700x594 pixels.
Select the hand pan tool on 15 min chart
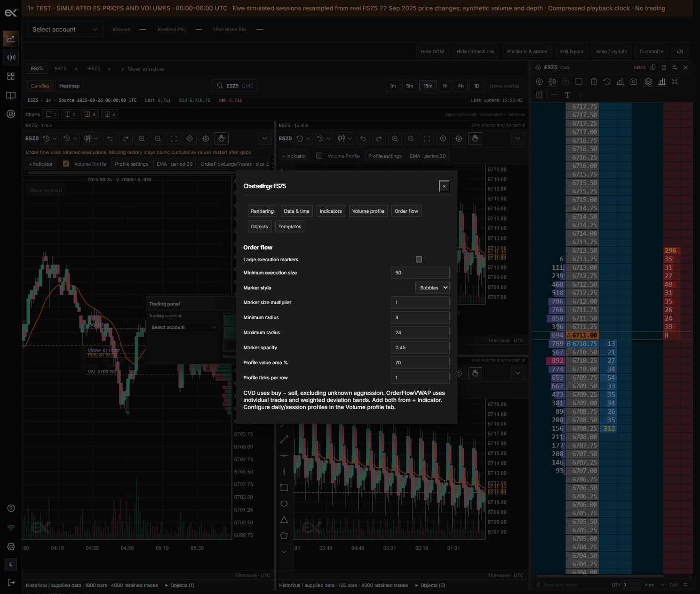(475, 138)
